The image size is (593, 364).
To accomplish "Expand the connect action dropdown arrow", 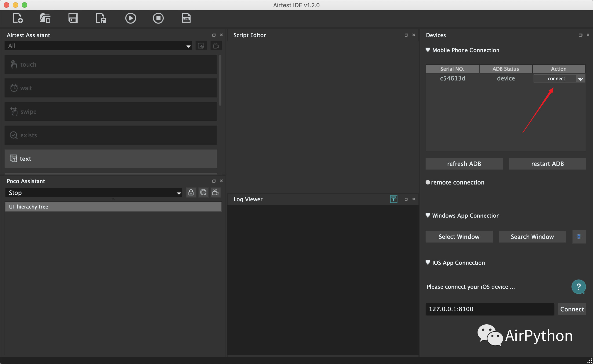I will coord(581,79).
